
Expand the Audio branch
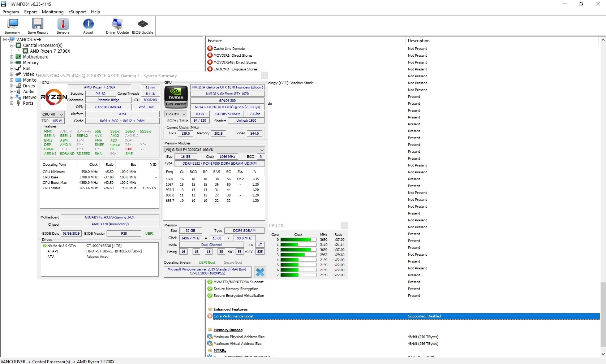click(x=12, y=91)
